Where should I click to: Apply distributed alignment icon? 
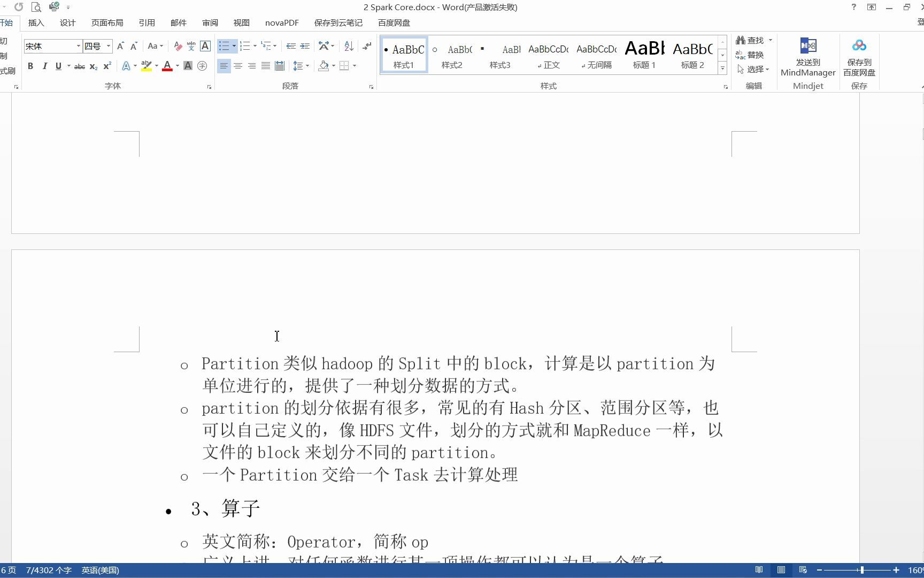[x=280, y=66]
